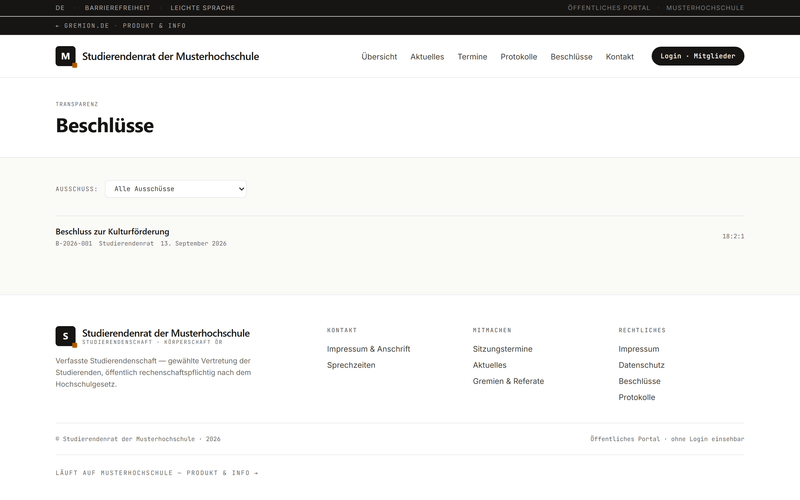
Task: Open the Alle Ausschüsse dropdown
Action: coord(176,189)
